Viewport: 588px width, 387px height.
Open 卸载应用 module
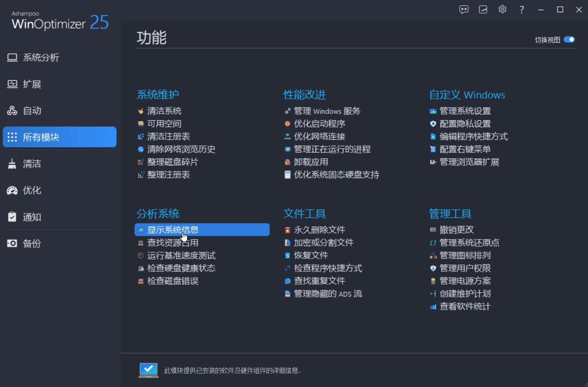[x=311, y=162]
